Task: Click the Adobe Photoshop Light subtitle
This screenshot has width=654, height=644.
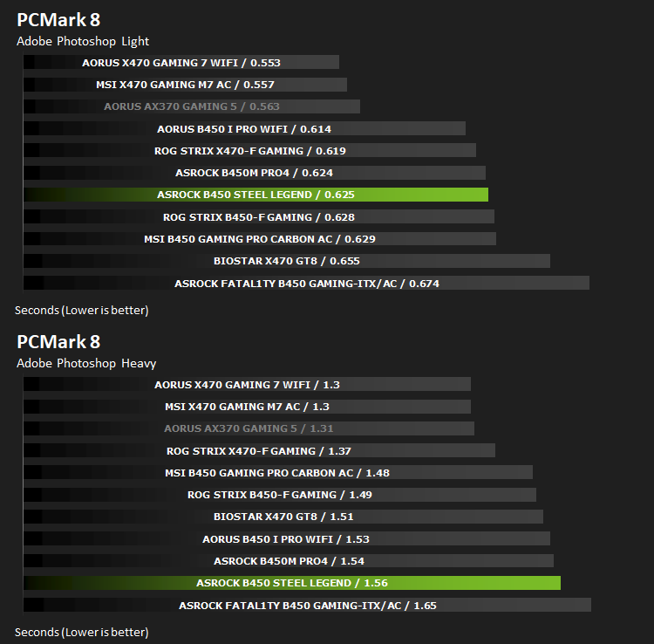Action: pyautogui.click(x=83, y=41)
